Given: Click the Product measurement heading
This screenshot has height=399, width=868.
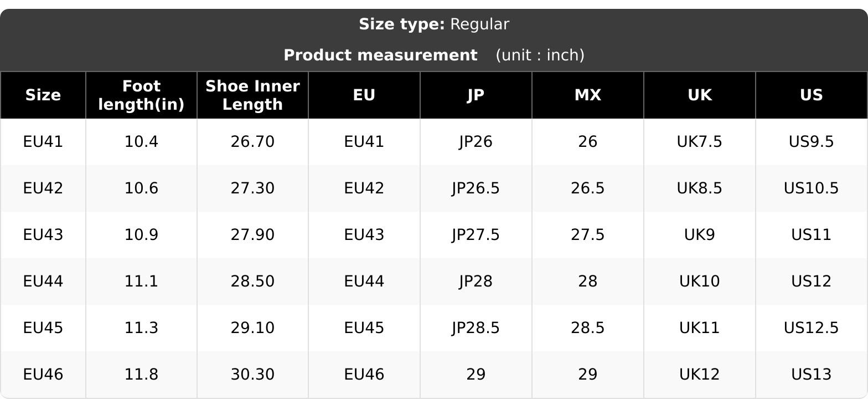Looking at the screenshot, I should point(380,55).
